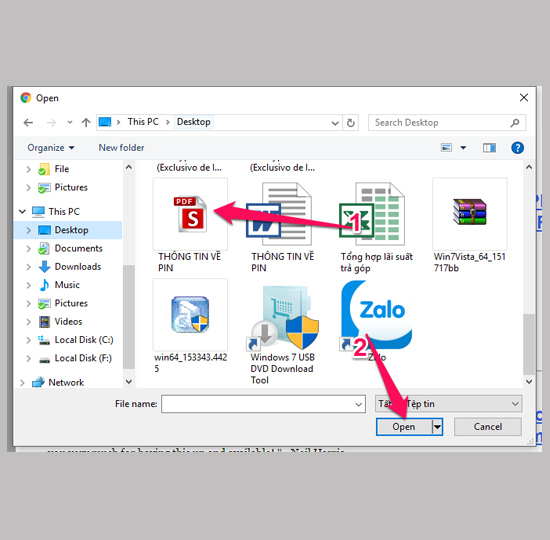This screenshot has height=540, width=550.
Task: Click the Local Disk (C:) drive icon
Action: 44,340
